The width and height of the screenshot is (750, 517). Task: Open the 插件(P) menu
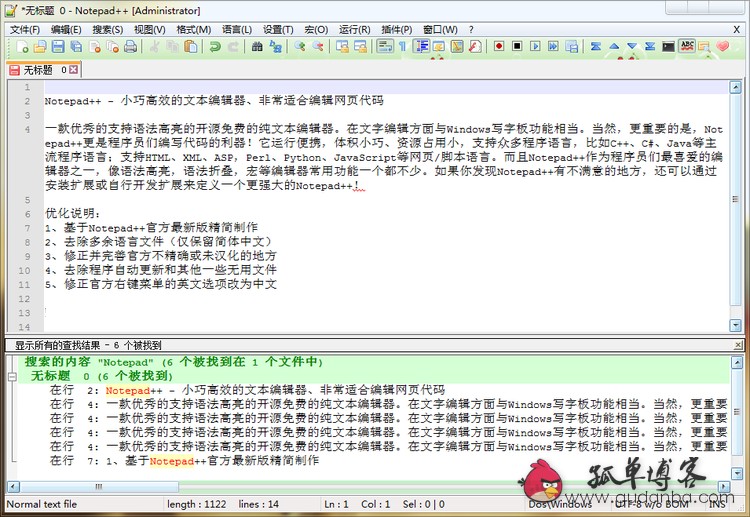point(397,30)
